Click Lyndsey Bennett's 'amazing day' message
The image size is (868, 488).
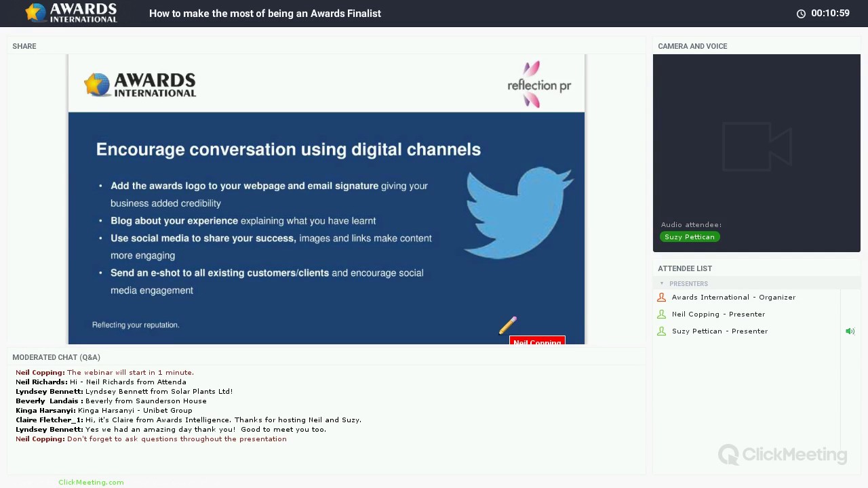[171, 429]
